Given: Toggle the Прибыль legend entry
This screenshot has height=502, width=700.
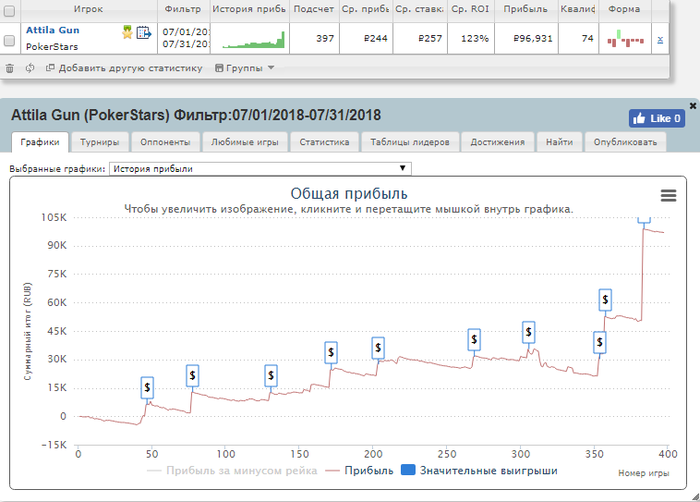Looking at the screenshot, I should click(360, 471).
